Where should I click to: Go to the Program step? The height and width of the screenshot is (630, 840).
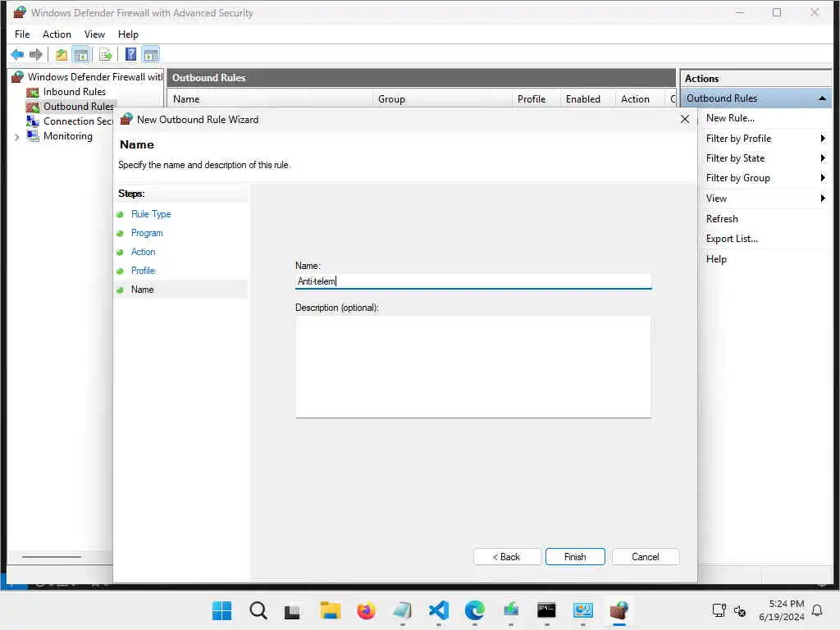coord(147,233)
